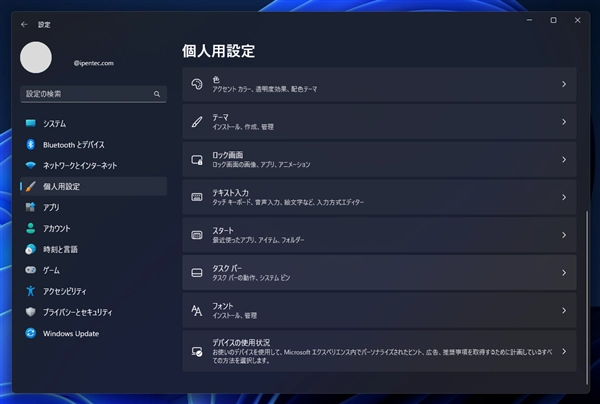Screen dimensions: 600x404
Task: Maximize the Settings window
Action: click(x=553, y=20)
